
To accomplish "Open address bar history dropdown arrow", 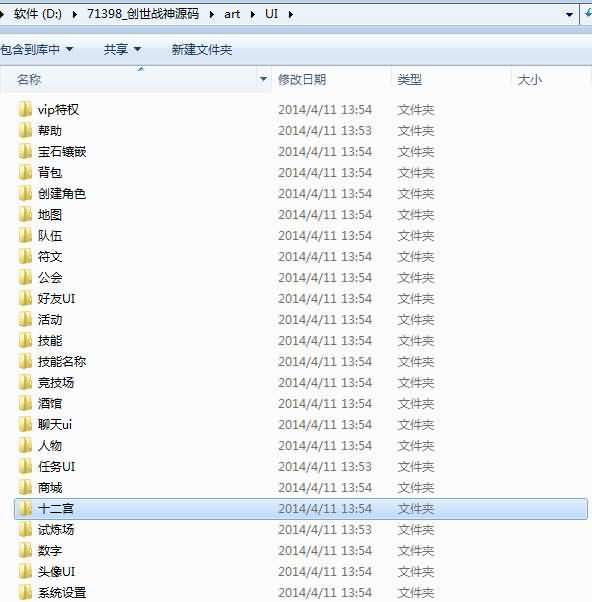I will tap(569, 15).
